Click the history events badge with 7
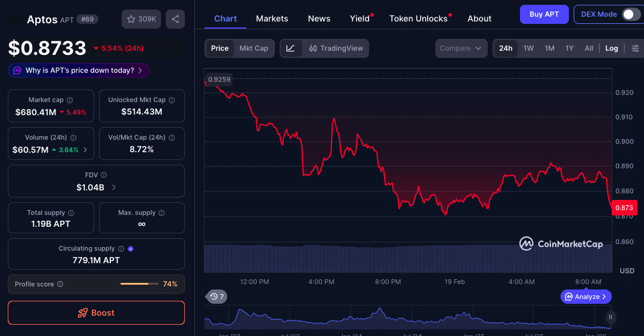The width and height of the screenshot is (644, 336). tap(217, 297)
